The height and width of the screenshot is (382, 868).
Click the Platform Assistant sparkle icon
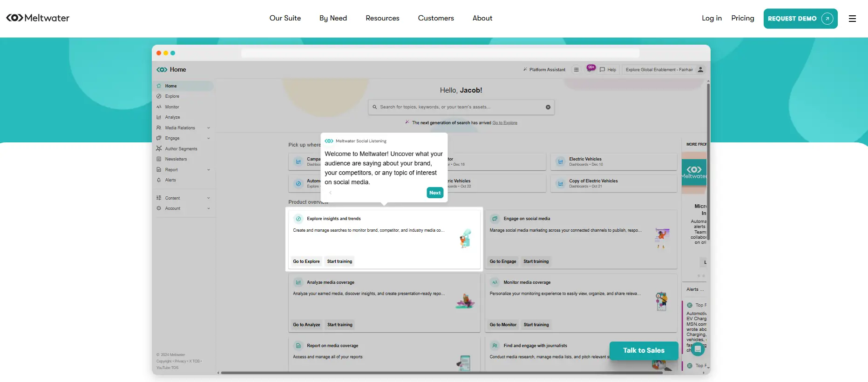click(x=525, y=70)
